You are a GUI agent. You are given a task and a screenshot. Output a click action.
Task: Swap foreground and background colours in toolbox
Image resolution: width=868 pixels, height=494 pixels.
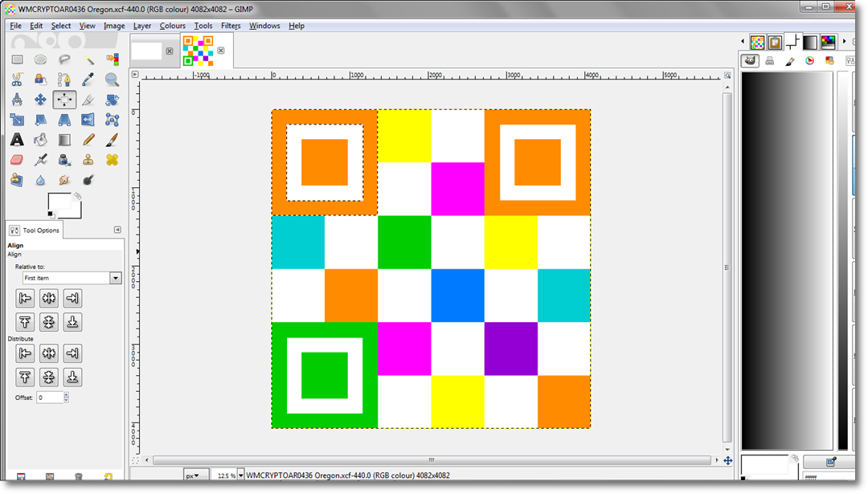tap(78, 196)
